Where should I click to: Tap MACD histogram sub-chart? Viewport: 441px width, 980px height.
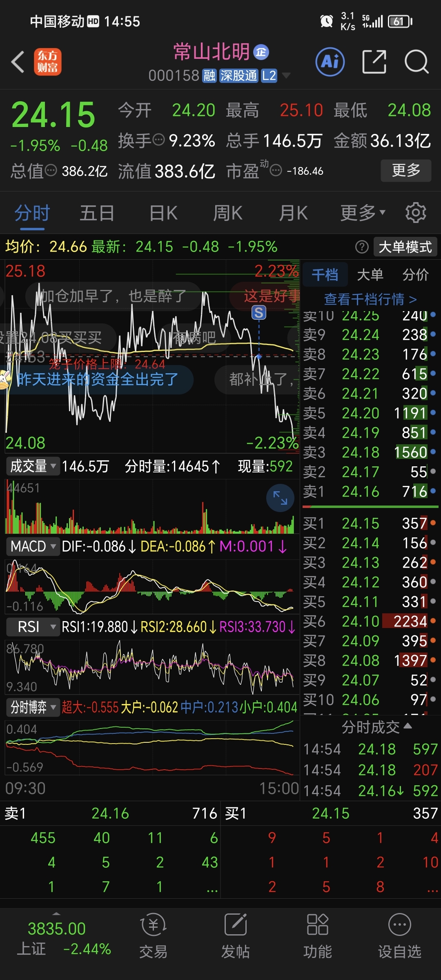pos(151,586)
